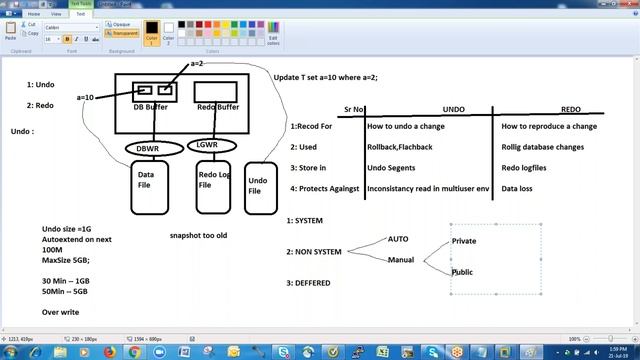
Task: Toggle Bold formatting
Action: (67, 39)
